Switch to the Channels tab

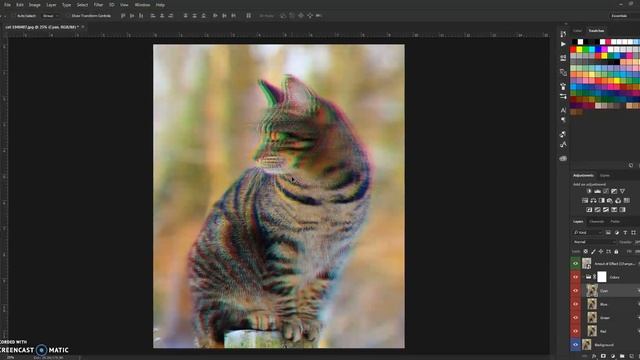597,222
